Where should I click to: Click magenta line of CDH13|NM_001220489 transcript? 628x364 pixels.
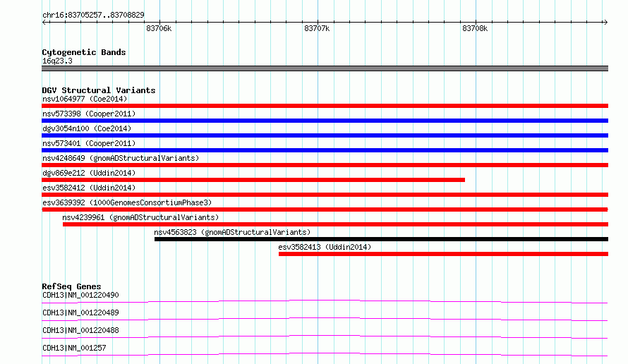[325, 319]
